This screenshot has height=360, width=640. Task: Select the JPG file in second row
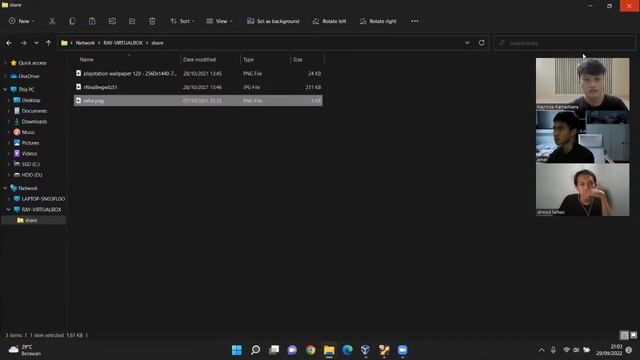pos(198,87)
